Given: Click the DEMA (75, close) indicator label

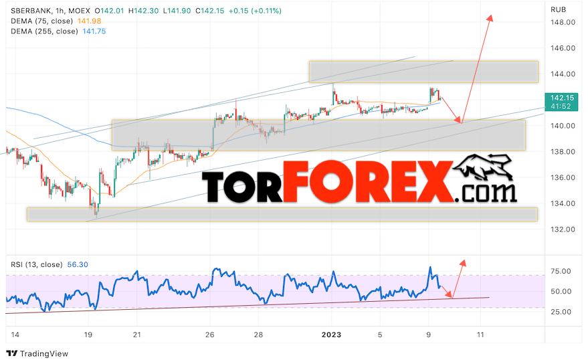Looking at the screenshot, I should (41, 21).
